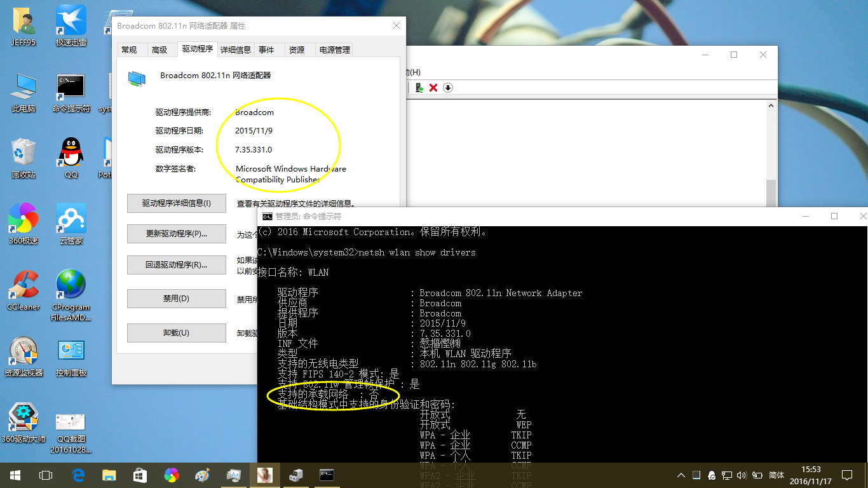Close the Broadcom adapter properties dialog

click(x=396, y=25)
